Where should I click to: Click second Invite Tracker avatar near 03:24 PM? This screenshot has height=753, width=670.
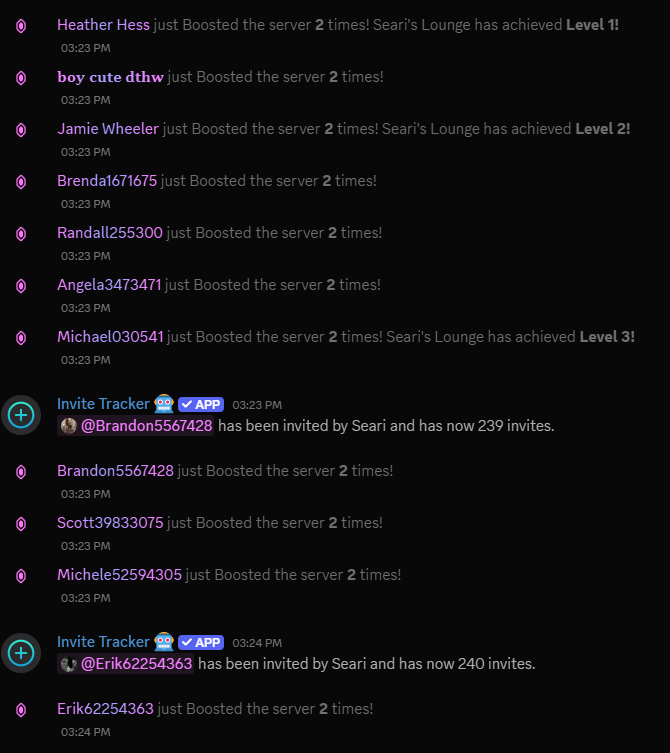[21, 652]
